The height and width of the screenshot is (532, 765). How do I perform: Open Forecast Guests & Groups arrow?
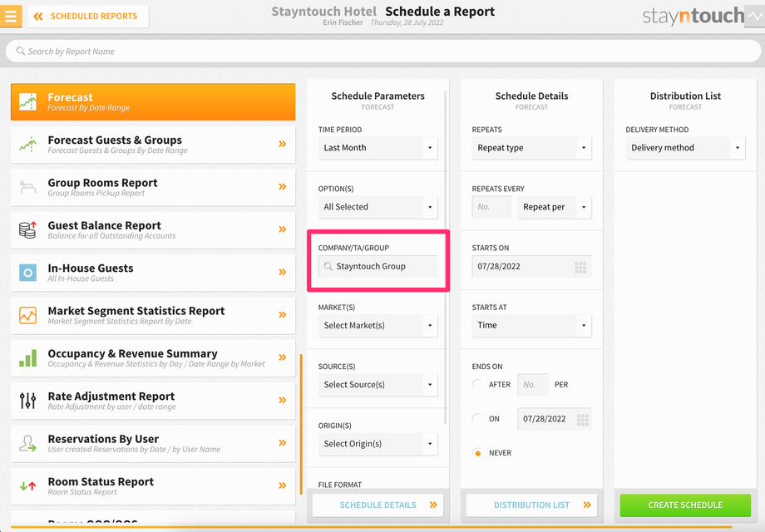pyautogui.click(x=283, y=144)
